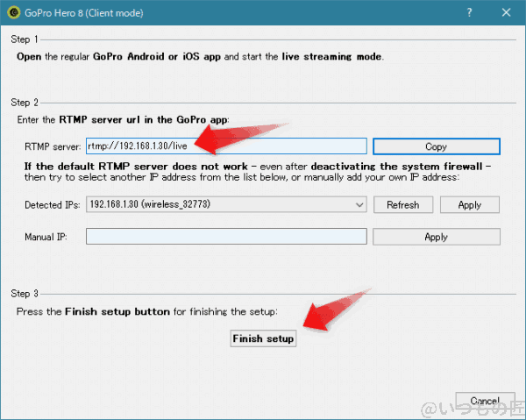
Task: Click the Step 2 section heading
Action: pos(25,103)
